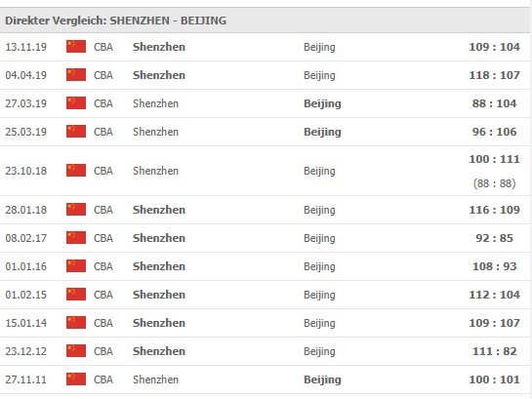Click the CBA league label for 01.02.15

point(103,295)
